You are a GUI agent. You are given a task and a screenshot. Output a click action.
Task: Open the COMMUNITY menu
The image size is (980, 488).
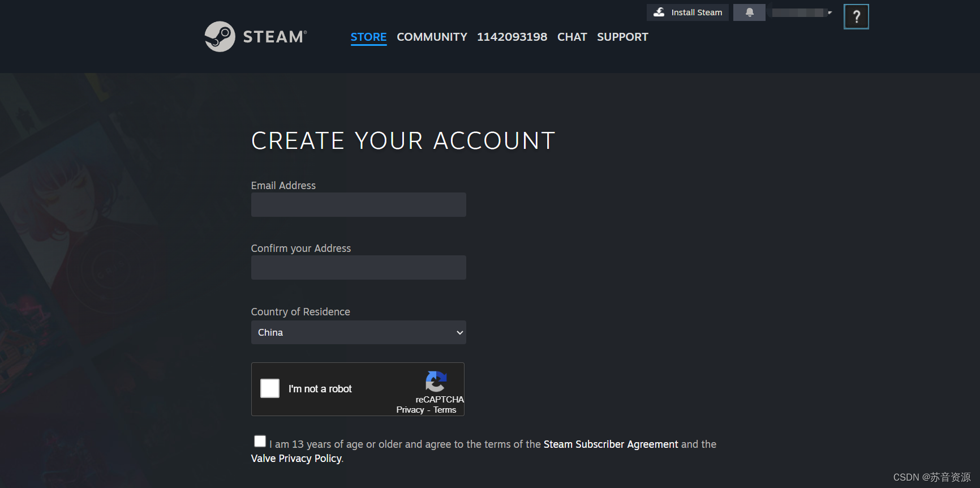click(x=432, y=37)
